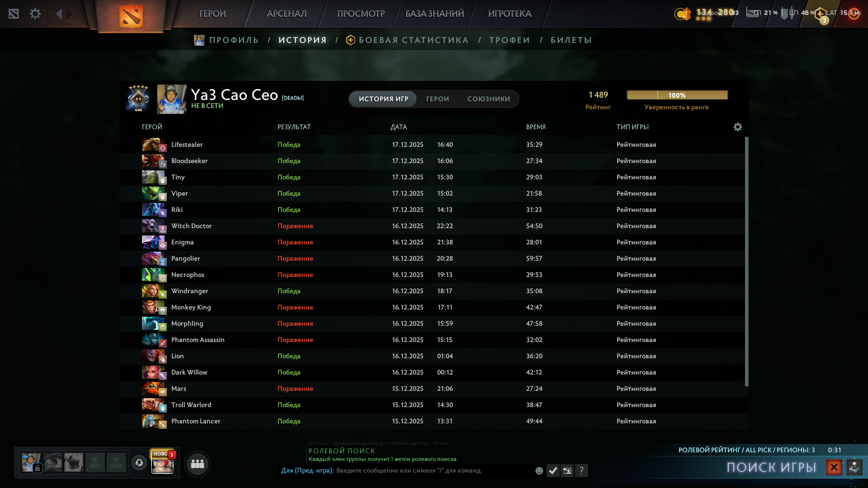Viewport: 868px width, 488px height.
Task: Open the settings gear in top bar
Action: pos(35,14)
